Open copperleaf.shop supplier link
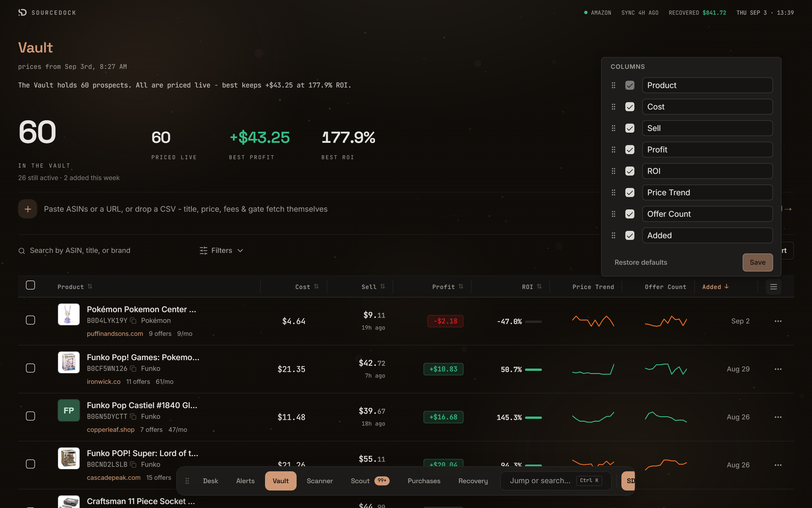 point(111,430)
